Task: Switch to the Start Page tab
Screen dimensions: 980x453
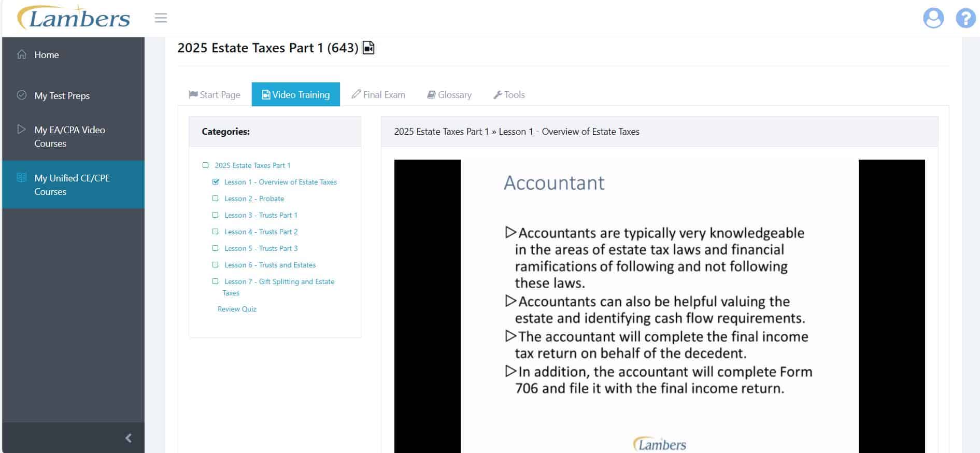Action: [x=215, y=95]
